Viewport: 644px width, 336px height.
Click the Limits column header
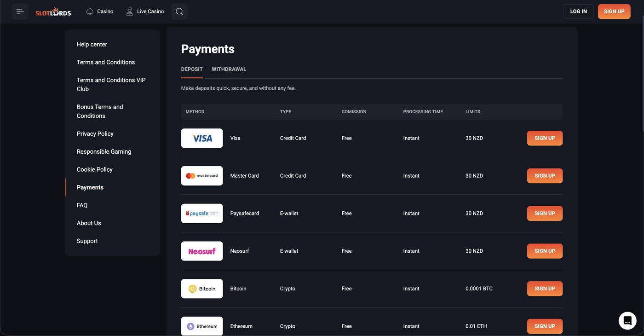473,112
